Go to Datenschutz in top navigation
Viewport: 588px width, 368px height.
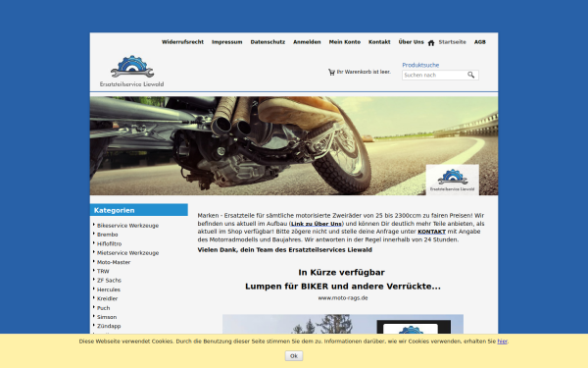click(x=268, y=42)
